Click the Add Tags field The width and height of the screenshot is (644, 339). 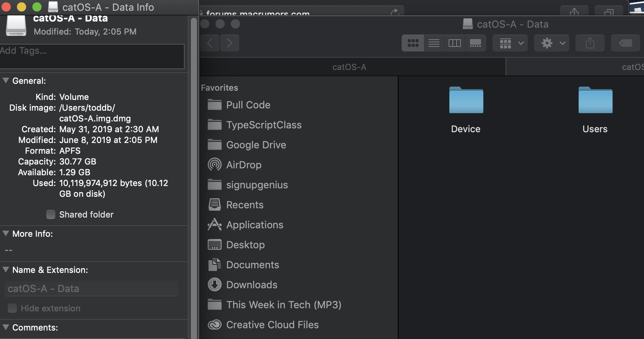(92, 56)
